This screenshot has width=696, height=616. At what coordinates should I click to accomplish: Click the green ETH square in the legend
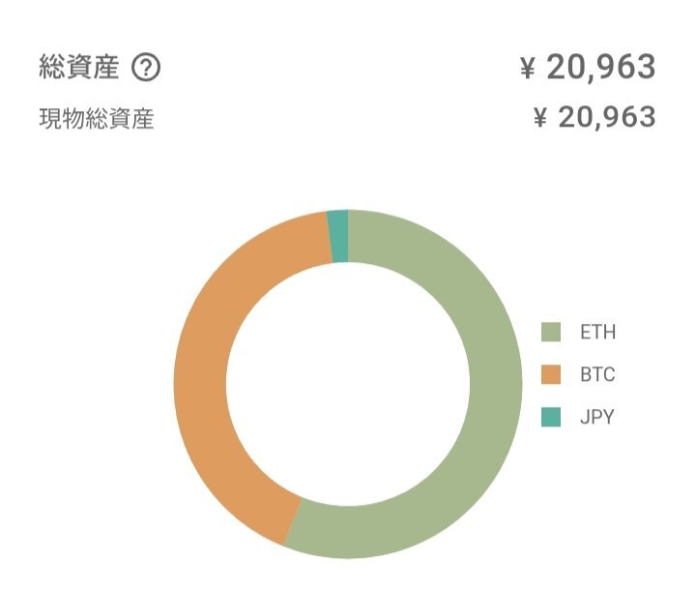pyautogui.click(x=551, y=332)
